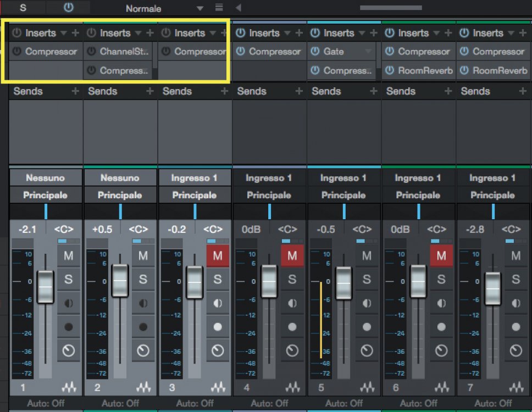Viewport: 532px width, 412px height.
Task: Open channel 4 Inserts dropdown arrow
Action: tap(287, 33)
